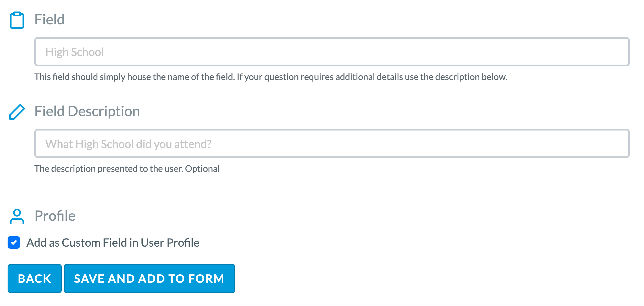Screen dimensions: 644x306
Task: Place cursor in the field description textbox
Action: pos(332,143)
